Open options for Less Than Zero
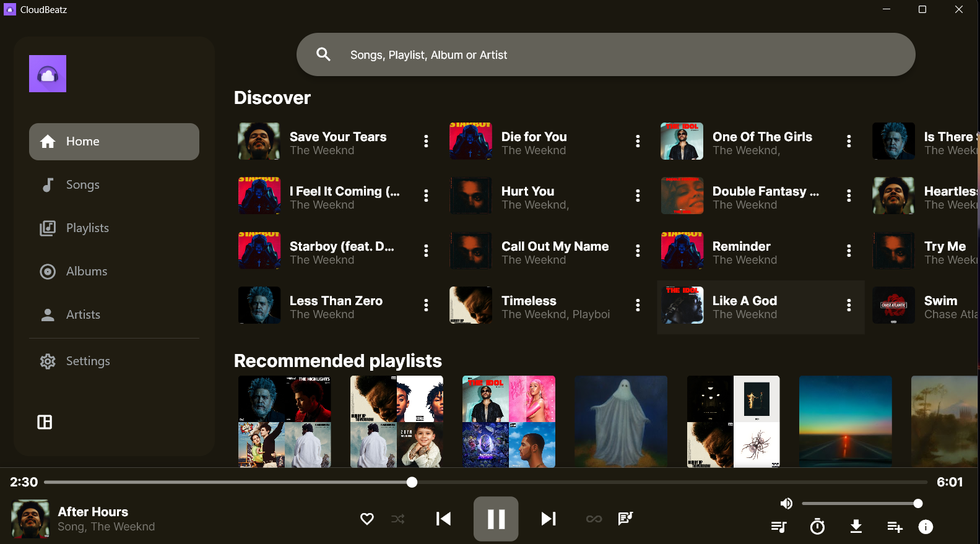This screenshot has height=544, width=980. pyautogui.click(x=426, y=305)
